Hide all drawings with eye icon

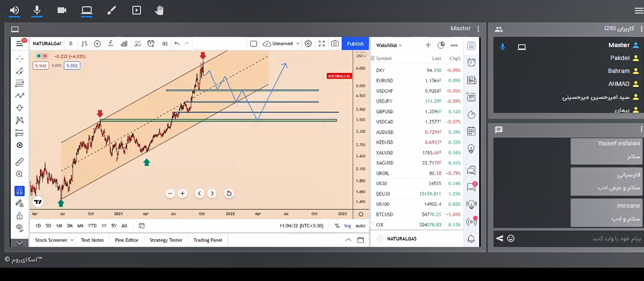[x=20, y=227]
